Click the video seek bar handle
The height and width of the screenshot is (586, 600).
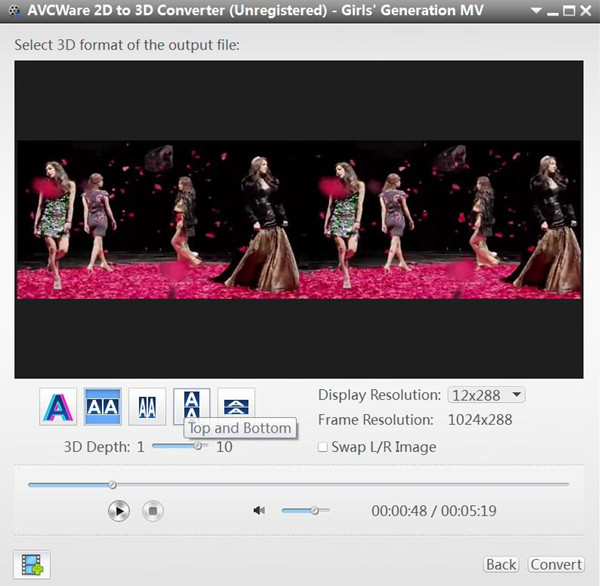pyautogui.click(x=112, y=485)
